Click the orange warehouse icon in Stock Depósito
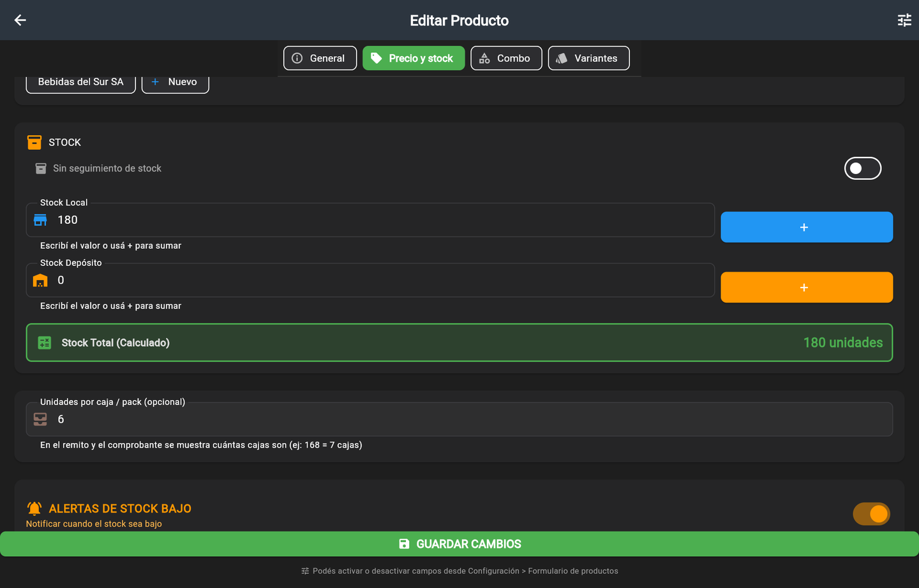 pyautogui.click(x=40, y=281)
